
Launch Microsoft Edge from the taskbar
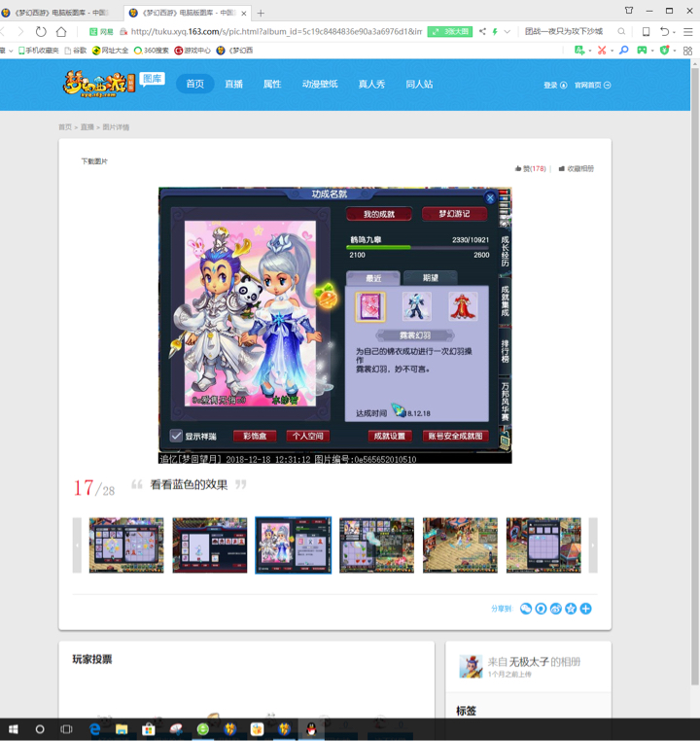point(95,729)
